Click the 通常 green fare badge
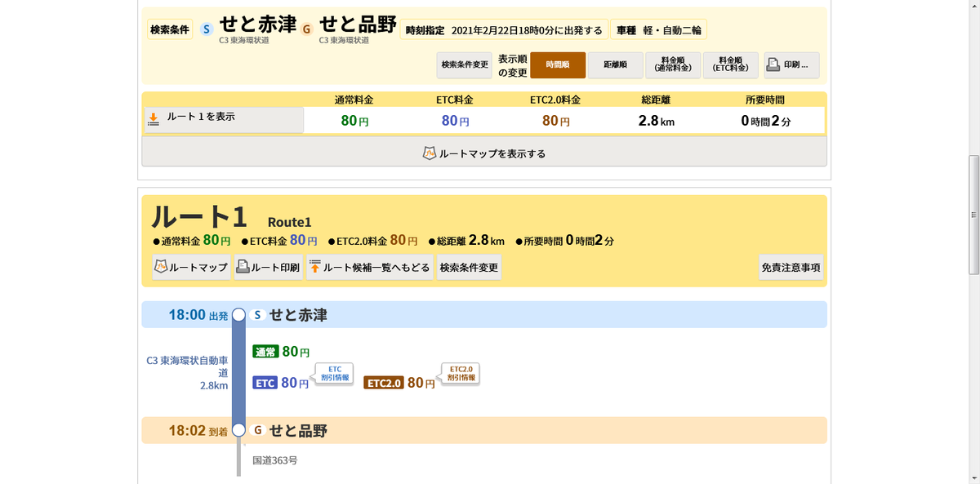 tap(265, 352)
